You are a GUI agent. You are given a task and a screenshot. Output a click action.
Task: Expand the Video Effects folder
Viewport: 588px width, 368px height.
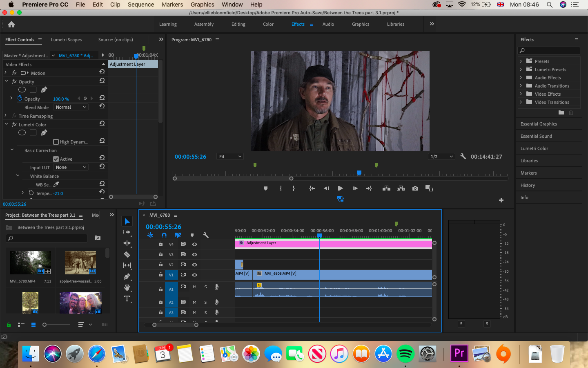(521, 94)
